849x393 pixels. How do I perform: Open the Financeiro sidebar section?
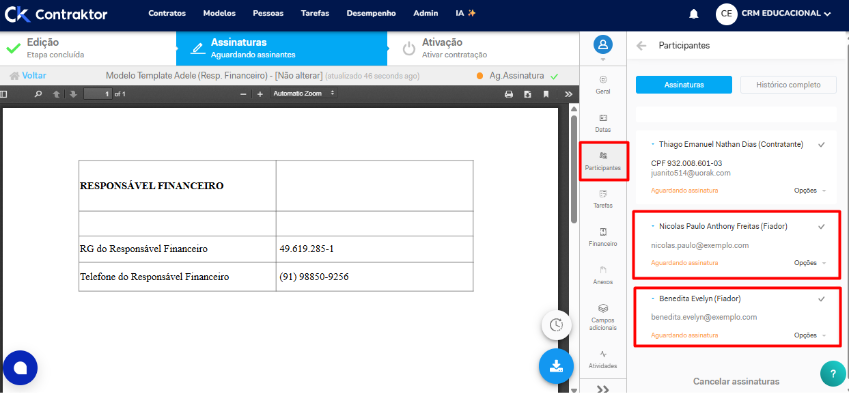(x=603, y=237)
